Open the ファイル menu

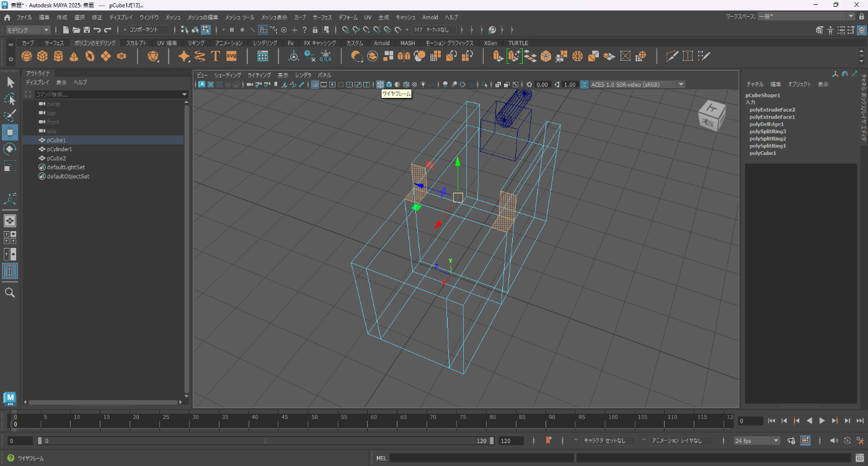[24, 17]
